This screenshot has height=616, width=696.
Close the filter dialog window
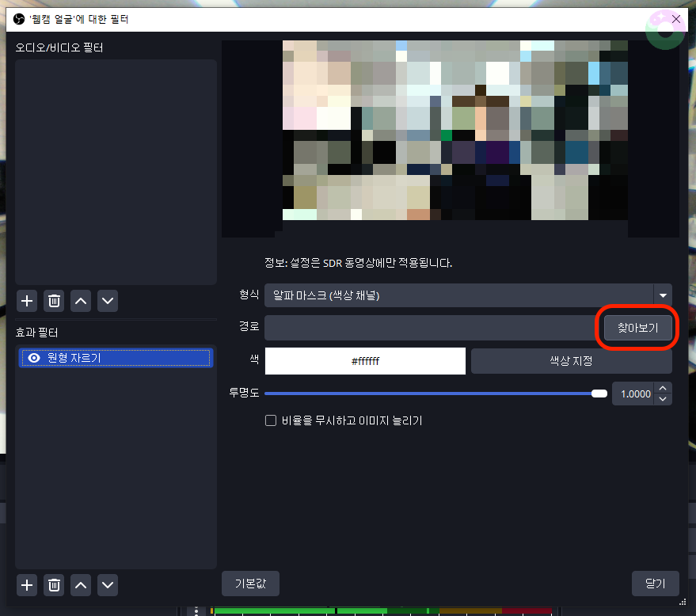676,19
